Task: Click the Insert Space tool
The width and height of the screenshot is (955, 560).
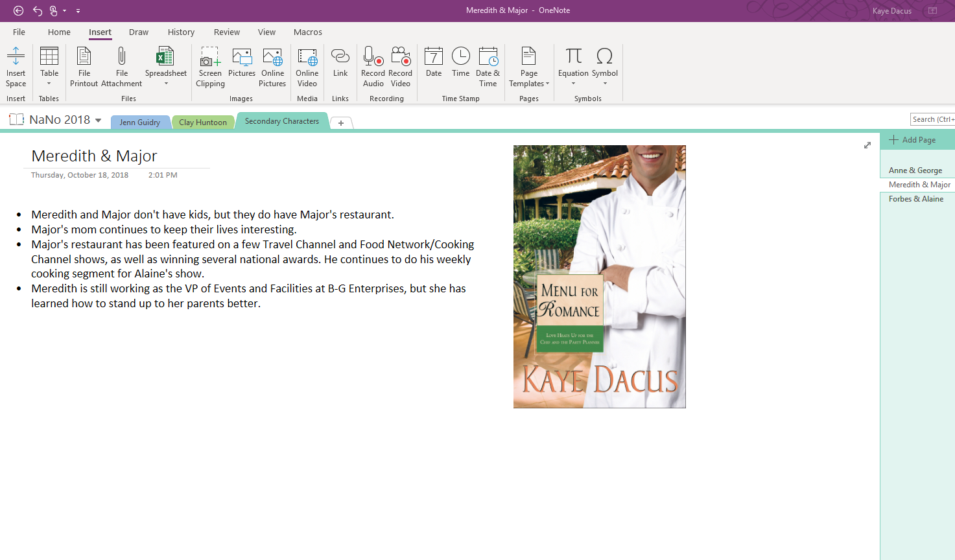Action: point(16,66)
